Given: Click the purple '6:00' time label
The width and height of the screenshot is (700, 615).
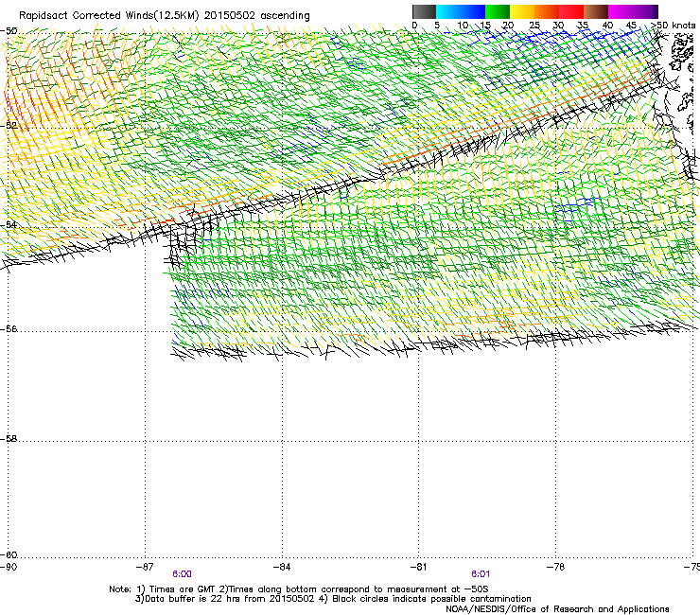Looking at the screenshot, I should tap(182, 574).
